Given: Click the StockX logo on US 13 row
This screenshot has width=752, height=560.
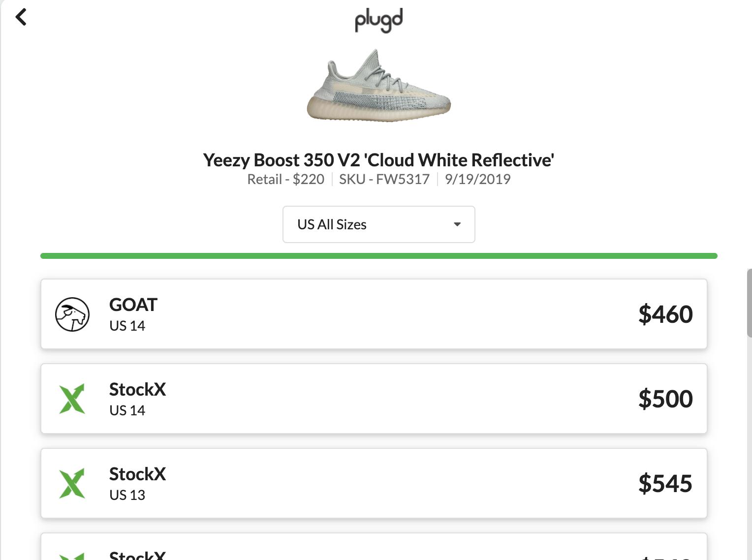Looking at the screenshot, I should tap(72, 483).
